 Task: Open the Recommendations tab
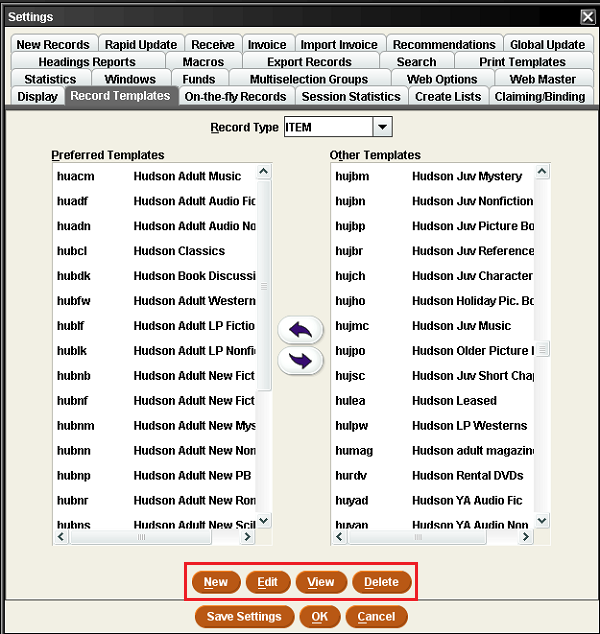click(444, 44)
